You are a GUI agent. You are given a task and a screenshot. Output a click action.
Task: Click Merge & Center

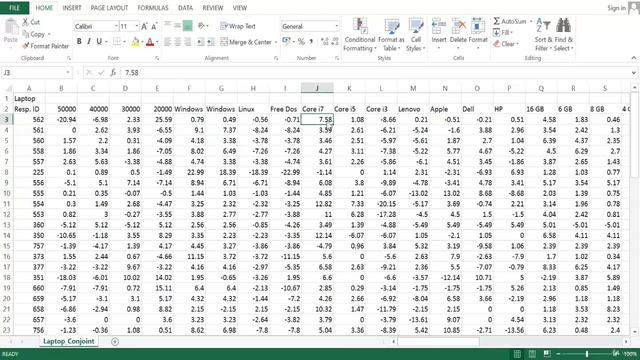pyautogui.click(x=246, y=42)
